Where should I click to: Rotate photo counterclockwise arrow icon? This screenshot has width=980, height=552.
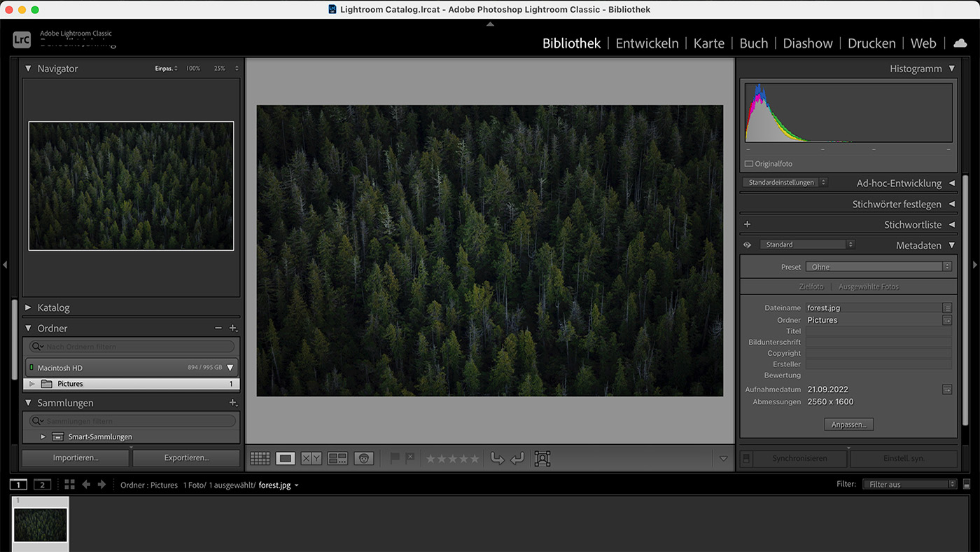497,459
